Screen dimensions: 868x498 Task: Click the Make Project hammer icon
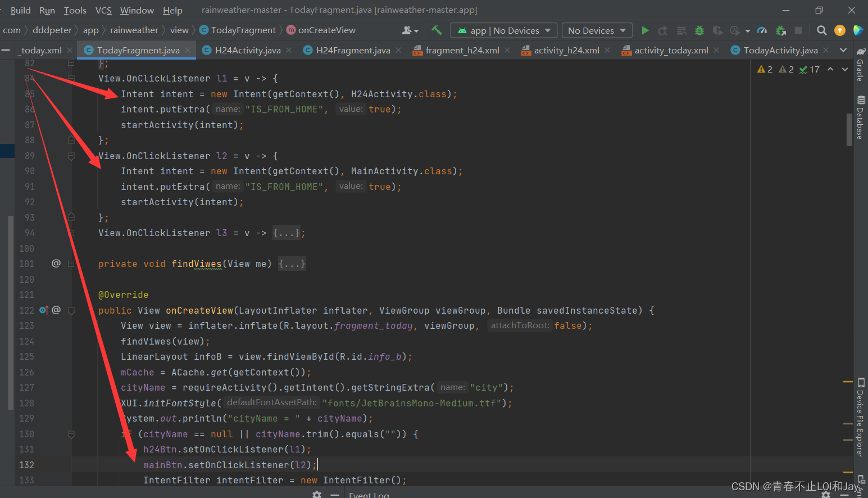(437, 30)
